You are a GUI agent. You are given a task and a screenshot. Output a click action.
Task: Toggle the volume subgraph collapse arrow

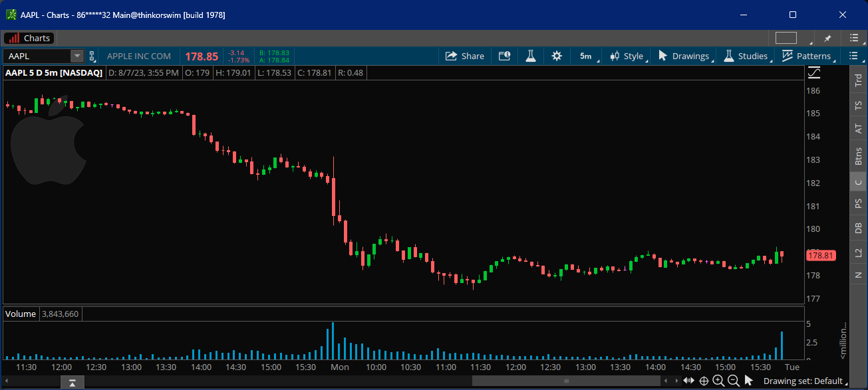coord(72,382)
